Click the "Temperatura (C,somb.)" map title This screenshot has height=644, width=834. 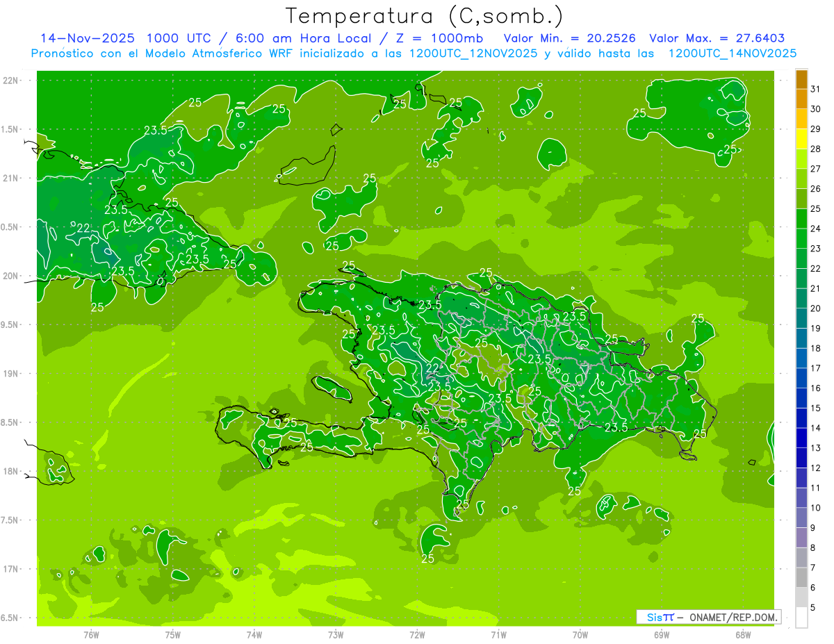point(424,16)
